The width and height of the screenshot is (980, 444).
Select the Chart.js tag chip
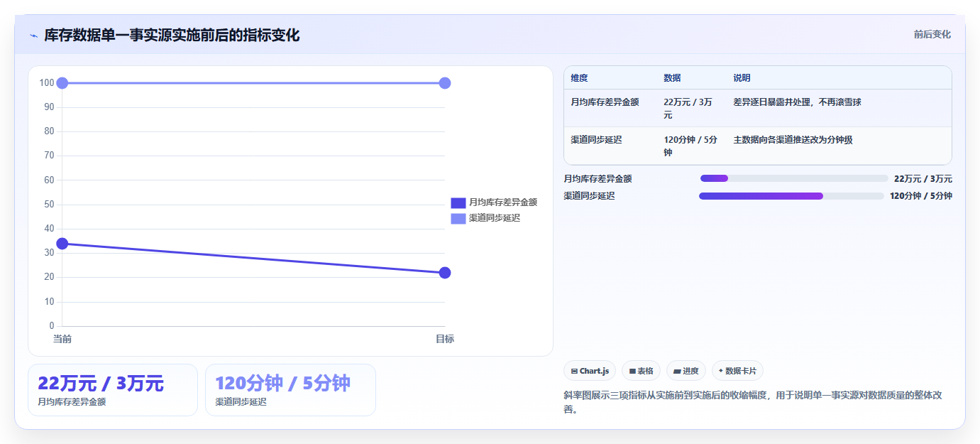tap(590, 371)
